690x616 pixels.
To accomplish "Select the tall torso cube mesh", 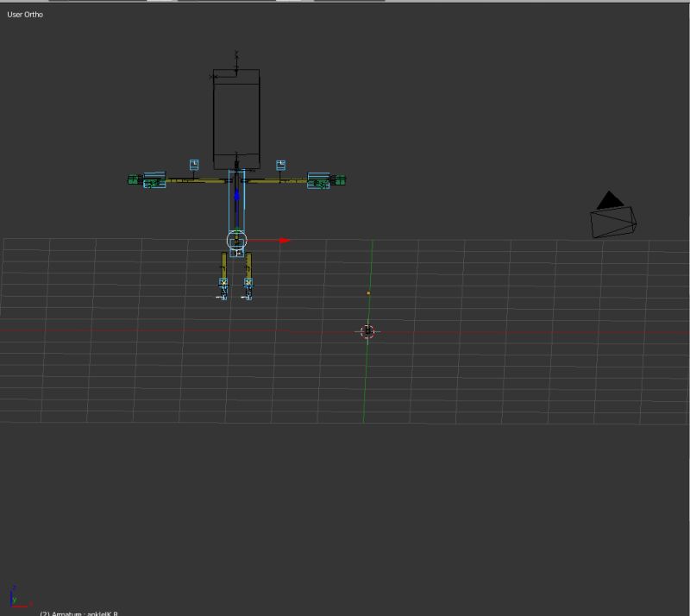I will point(236,112).
